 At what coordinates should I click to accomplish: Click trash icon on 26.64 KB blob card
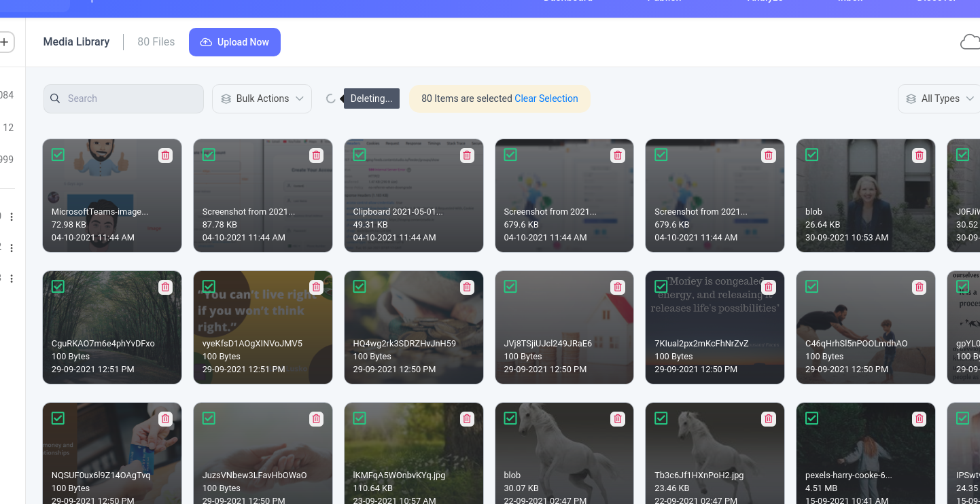(920, 156)
